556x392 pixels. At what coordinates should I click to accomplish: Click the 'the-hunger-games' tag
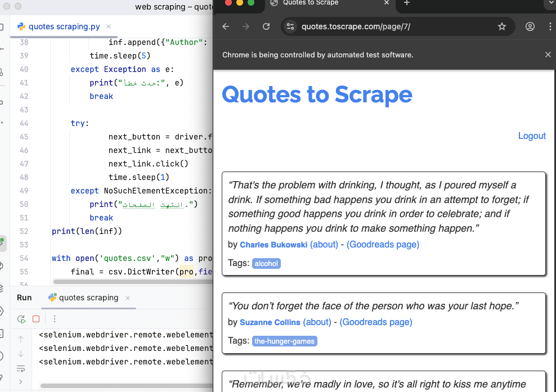click(285, 341)
